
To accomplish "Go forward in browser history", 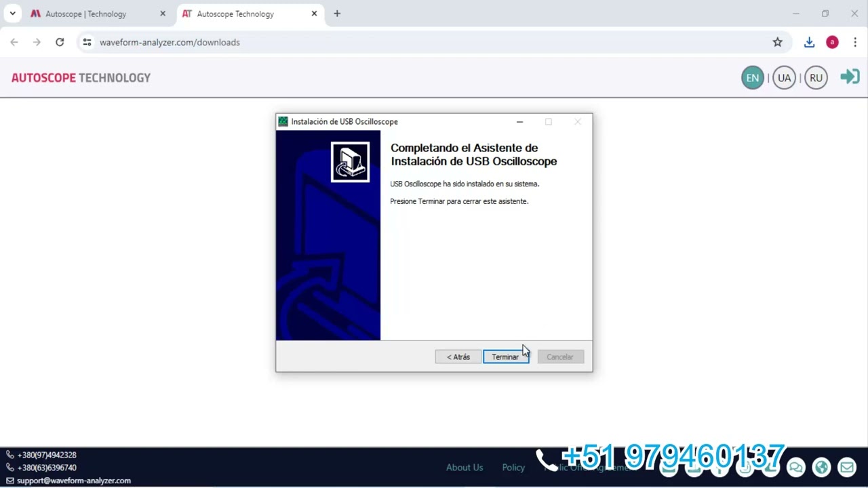I will (37, 42).
